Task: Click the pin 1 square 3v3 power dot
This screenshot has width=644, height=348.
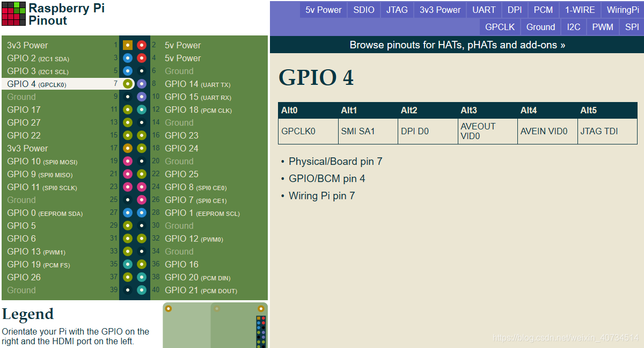Action: [128, 45]
